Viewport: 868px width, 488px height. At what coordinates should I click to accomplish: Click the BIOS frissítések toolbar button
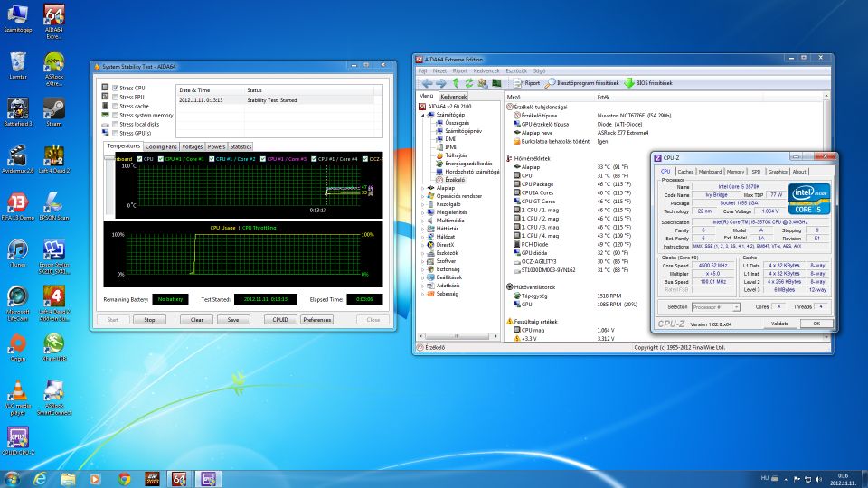pyautogui.click(x=647, y=82)
